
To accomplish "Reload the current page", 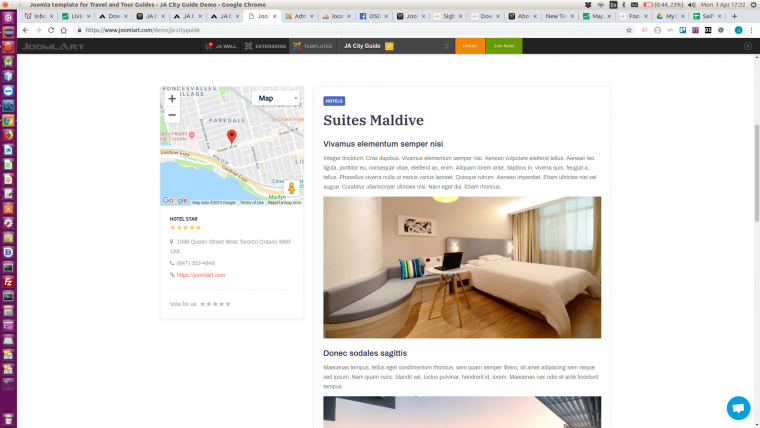I will point(51,30).
